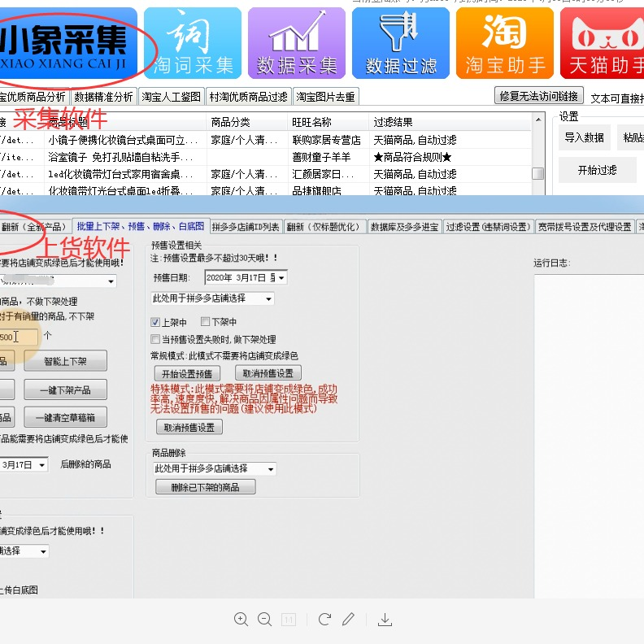Rotate the image clockwise

click(324, 620)
